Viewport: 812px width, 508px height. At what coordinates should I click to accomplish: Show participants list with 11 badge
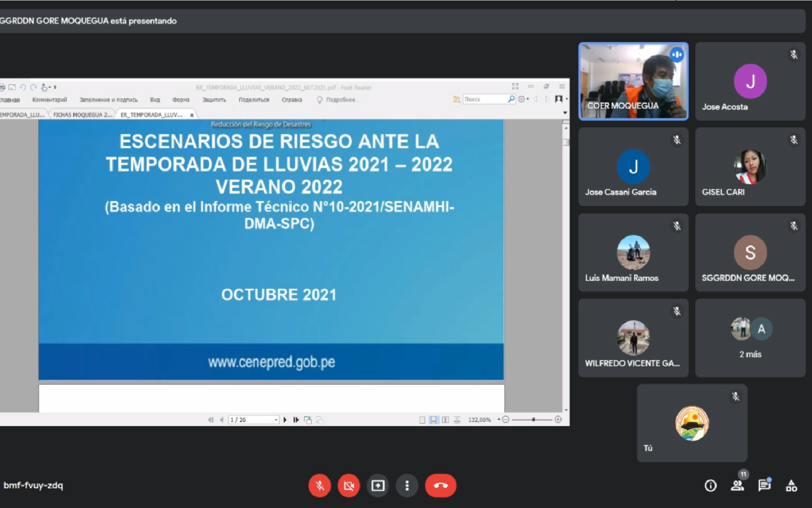tap(738, 486)
